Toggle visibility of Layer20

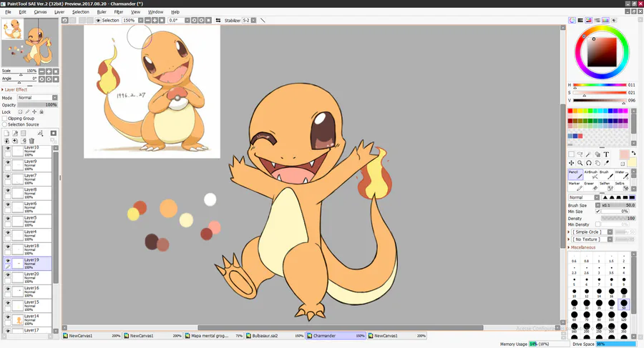point(8,275)
